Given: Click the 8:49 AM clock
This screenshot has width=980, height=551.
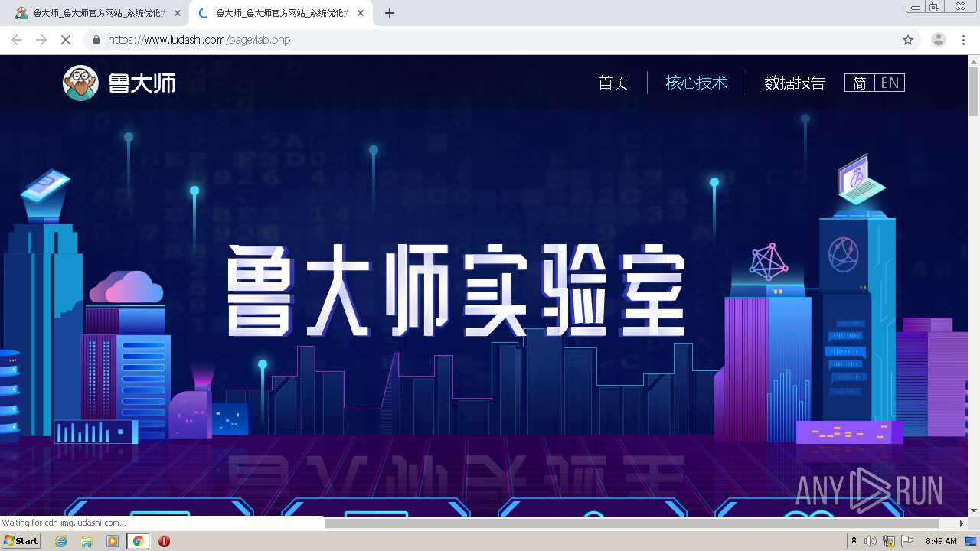Looking at the screenshot, I should coord(941,541).
